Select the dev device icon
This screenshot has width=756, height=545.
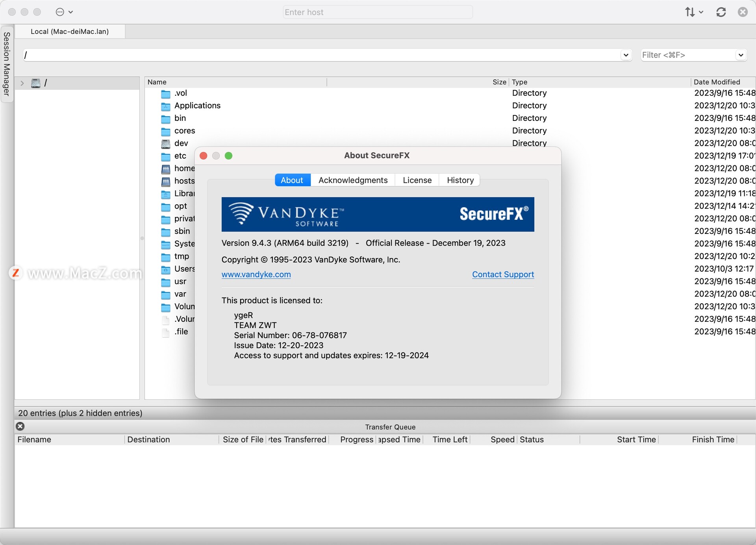[166, 144]
